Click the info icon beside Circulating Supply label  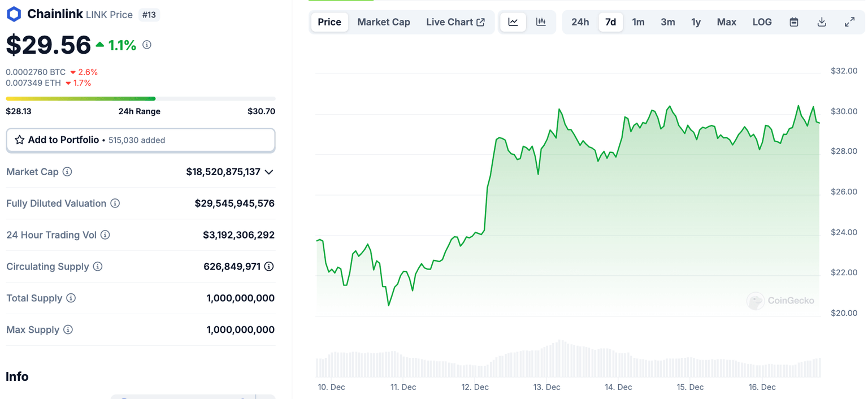pyautogui.click(x=98, y=266)
